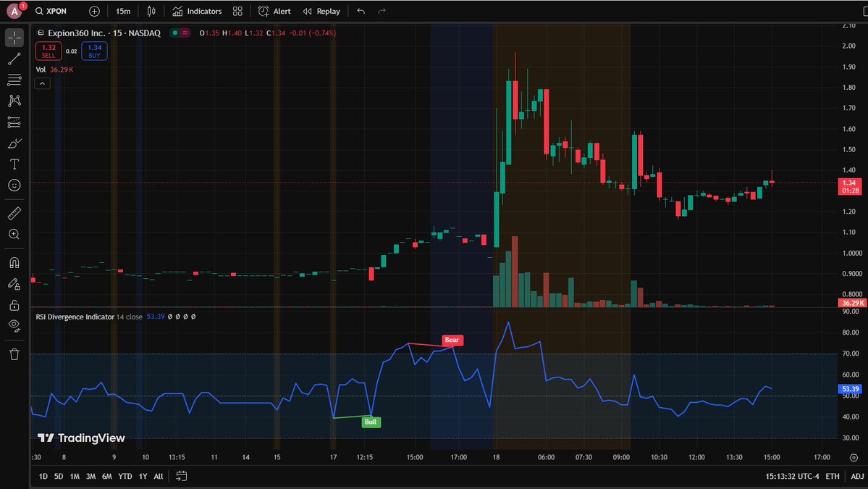Click the Bull divergence label
The height and width of the screenshot is (489, 868).
[x=371, y=422]
